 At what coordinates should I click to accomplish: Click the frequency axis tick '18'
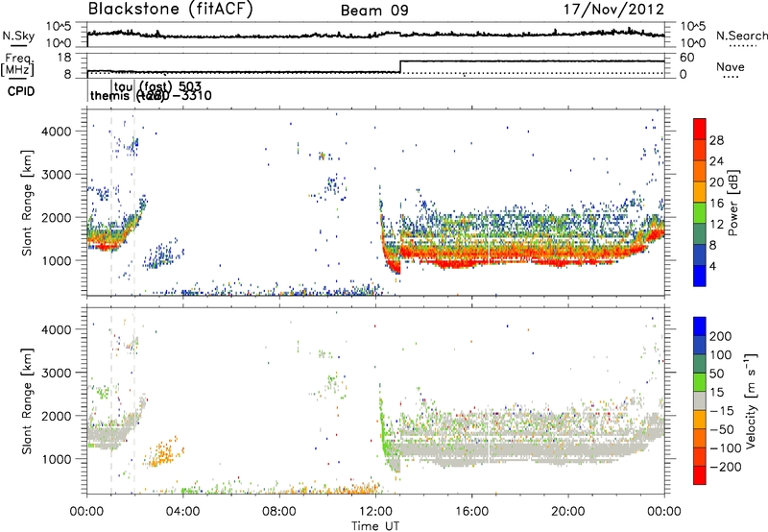pos(63,58)
